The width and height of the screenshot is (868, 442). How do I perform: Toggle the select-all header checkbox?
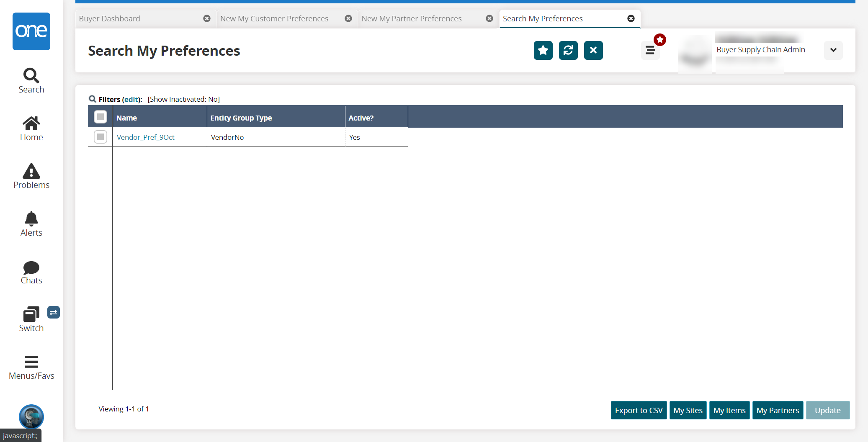pos(100,117)
